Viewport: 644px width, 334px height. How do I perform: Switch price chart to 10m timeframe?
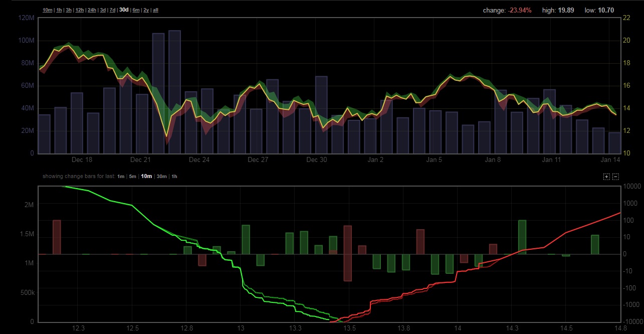pyautogui.click(x=47, y=10)
